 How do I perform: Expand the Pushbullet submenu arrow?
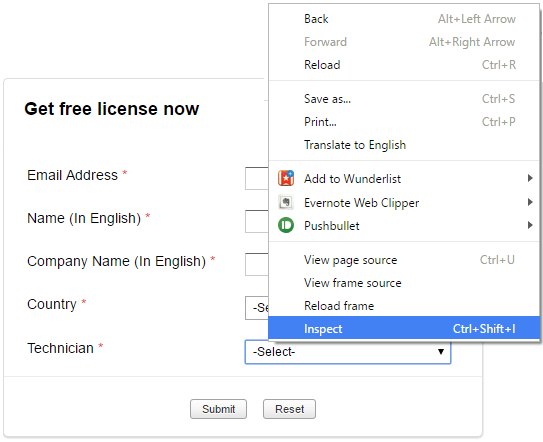[530, 225]
